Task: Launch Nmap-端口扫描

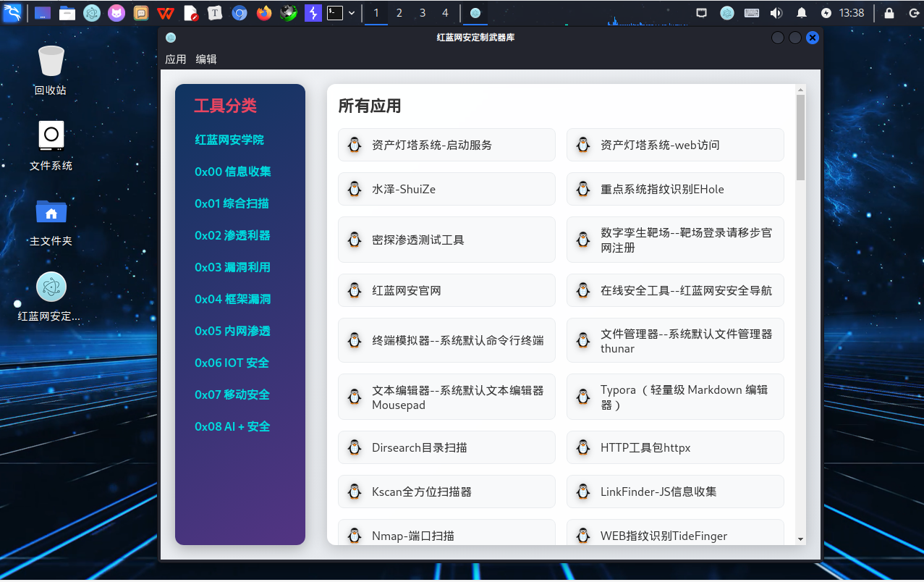Action: (446, 532)
